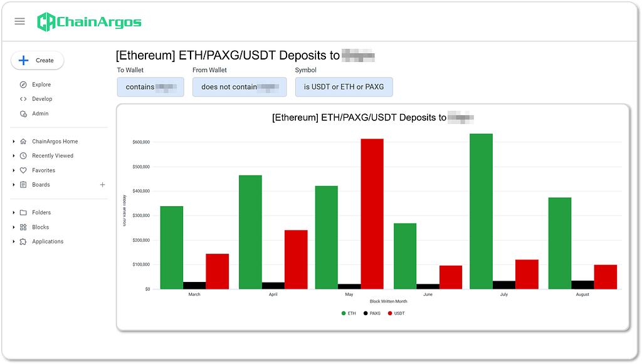Click the home icon beside ChainArgos Home
The image size is (642, 364).
point(23,142)
